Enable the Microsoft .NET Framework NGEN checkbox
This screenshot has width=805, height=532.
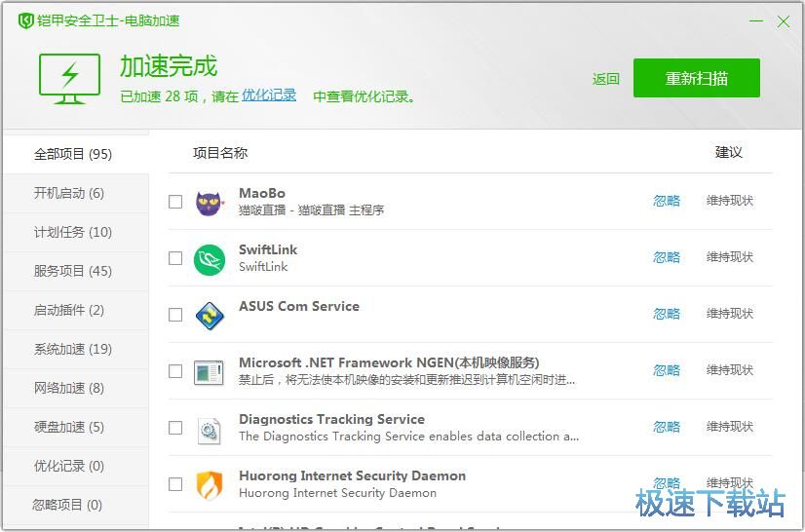175,371
